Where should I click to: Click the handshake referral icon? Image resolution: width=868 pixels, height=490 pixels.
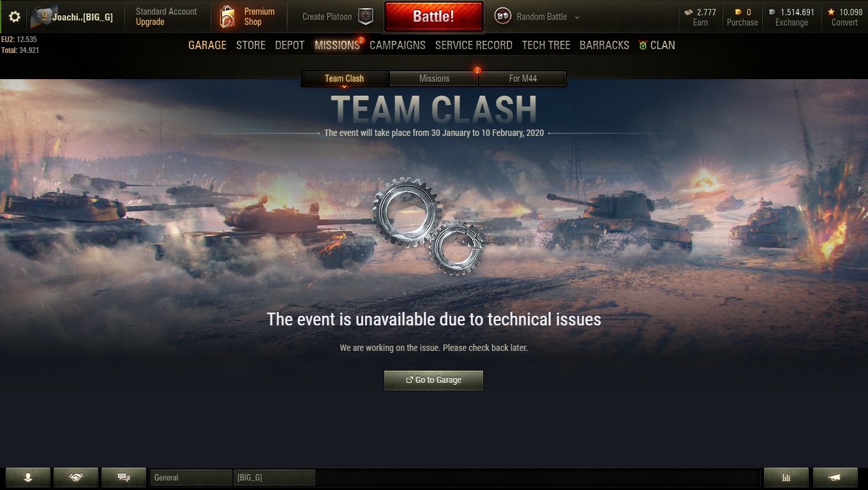tap(76, 477)
